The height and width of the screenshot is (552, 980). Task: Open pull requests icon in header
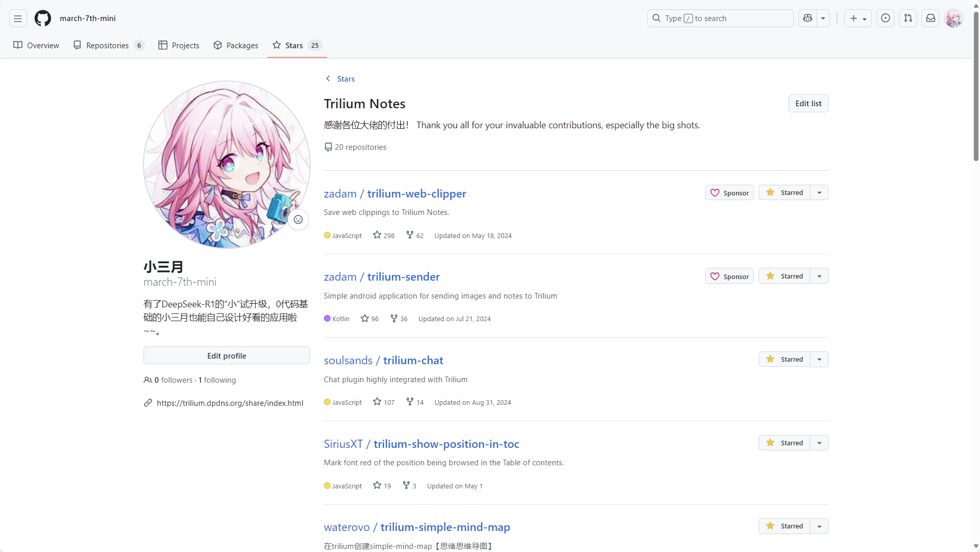(908, 18)
